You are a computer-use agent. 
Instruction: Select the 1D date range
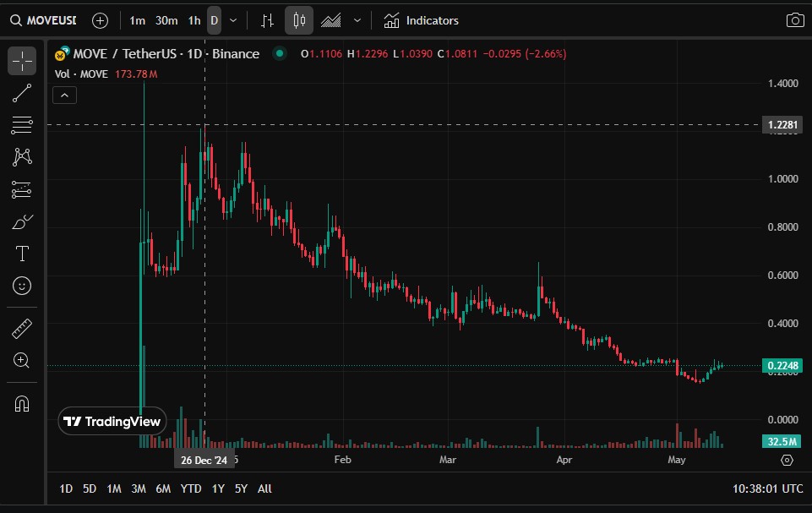tap(66, 488)
